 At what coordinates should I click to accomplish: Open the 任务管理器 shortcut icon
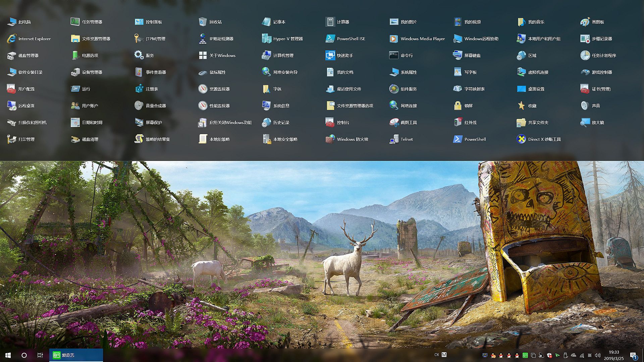[75, 22]
